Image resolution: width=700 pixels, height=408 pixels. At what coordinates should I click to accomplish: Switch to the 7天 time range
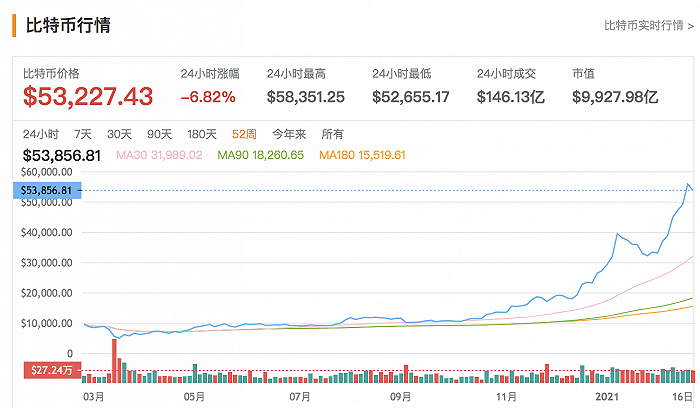point(83,134)
